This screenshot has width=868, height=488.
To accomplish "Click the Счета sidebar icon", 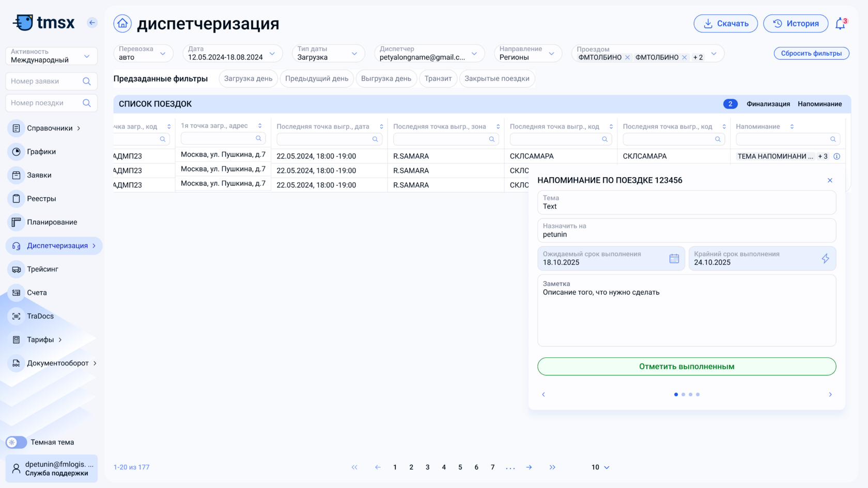I will click(x=17, y=293).
